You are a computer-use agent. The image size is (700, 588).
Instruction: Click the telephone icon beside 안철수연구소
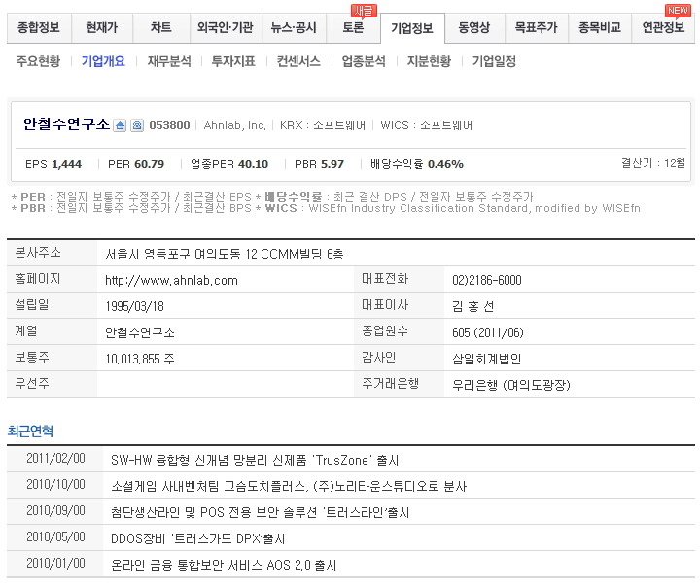[x=137, y=125]
